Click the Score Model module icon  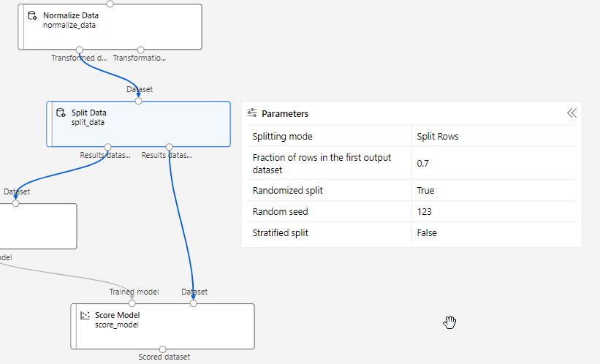(85, 315)
